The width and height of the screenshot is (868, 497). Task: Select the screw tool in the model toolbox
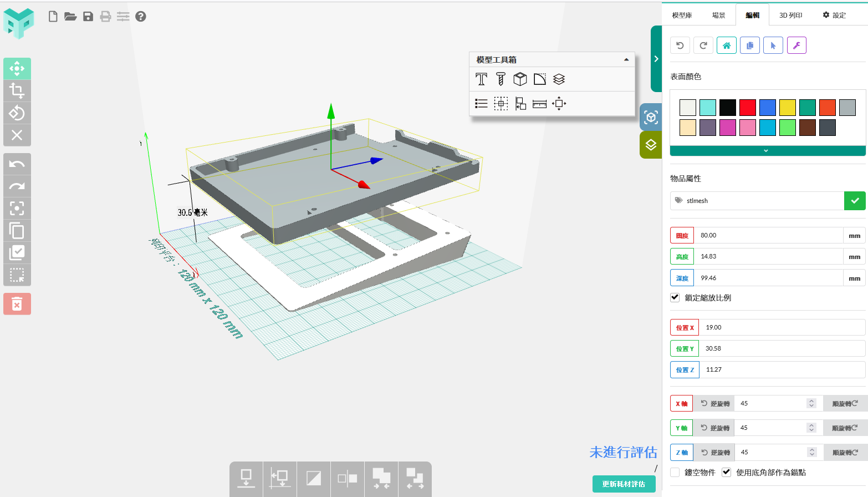click(501, 79)
